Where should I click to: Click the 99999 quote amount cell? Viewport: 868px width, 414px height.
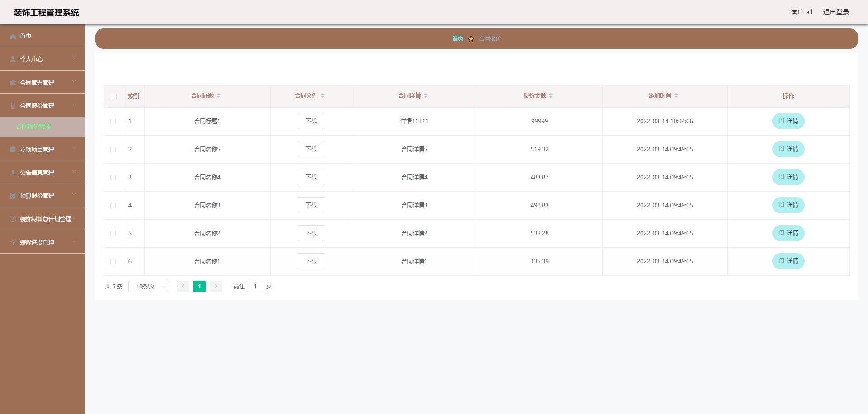coord(539,121)
